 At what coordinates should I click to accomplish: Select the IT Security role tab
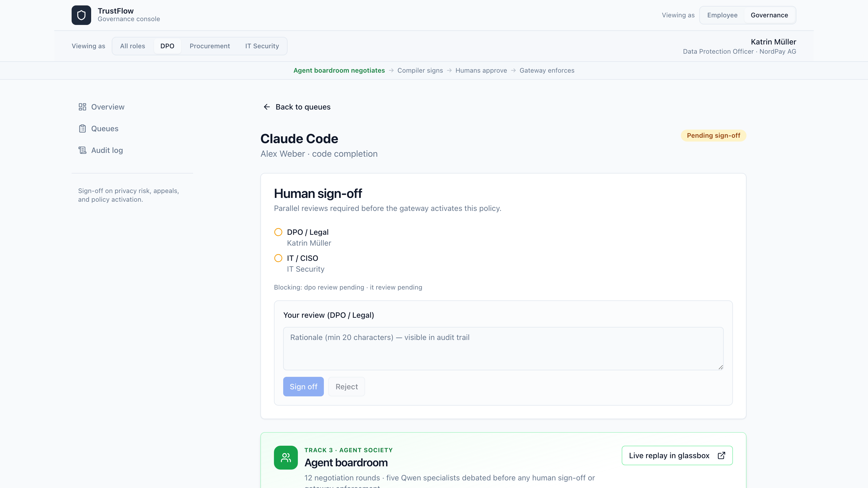[262, 46]
